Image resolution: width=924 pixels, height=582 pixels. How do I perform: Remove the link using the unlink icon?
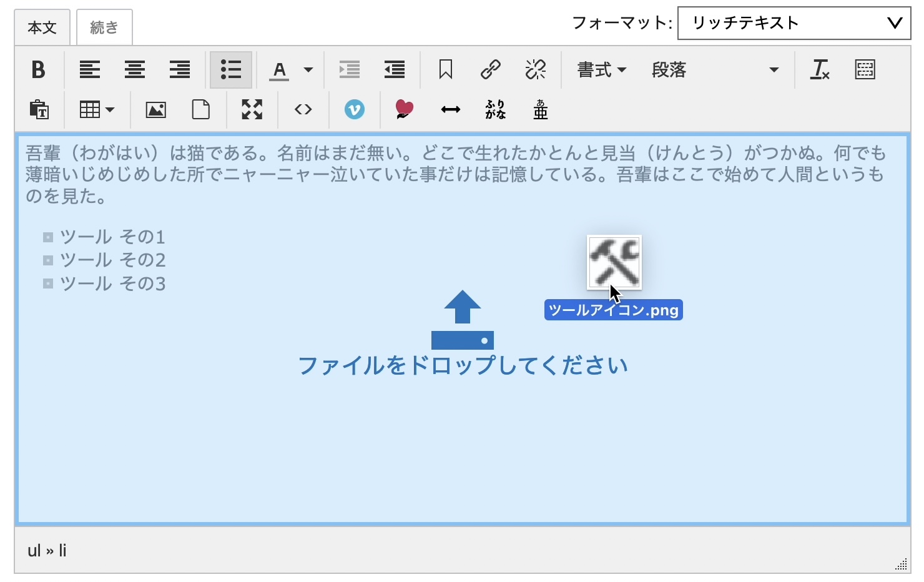(535, 70)
